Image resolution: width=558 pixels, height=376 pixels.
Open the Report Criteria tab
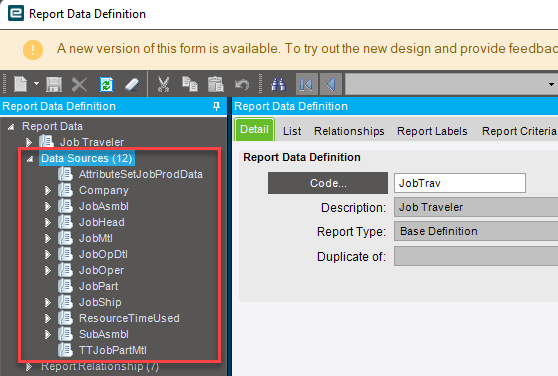tap(519, 131)
